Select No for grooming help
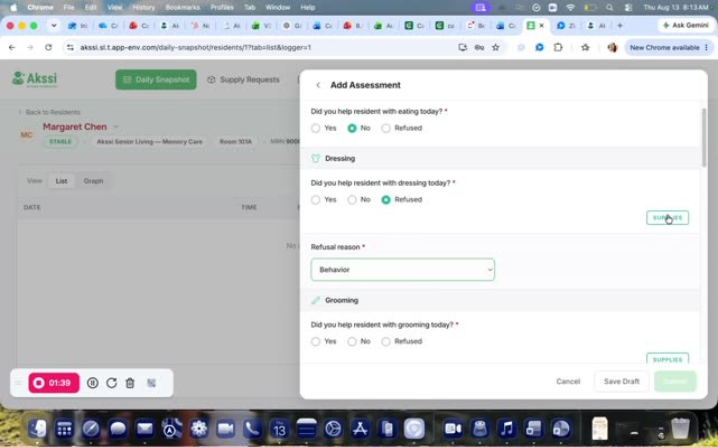 (352, 342)
